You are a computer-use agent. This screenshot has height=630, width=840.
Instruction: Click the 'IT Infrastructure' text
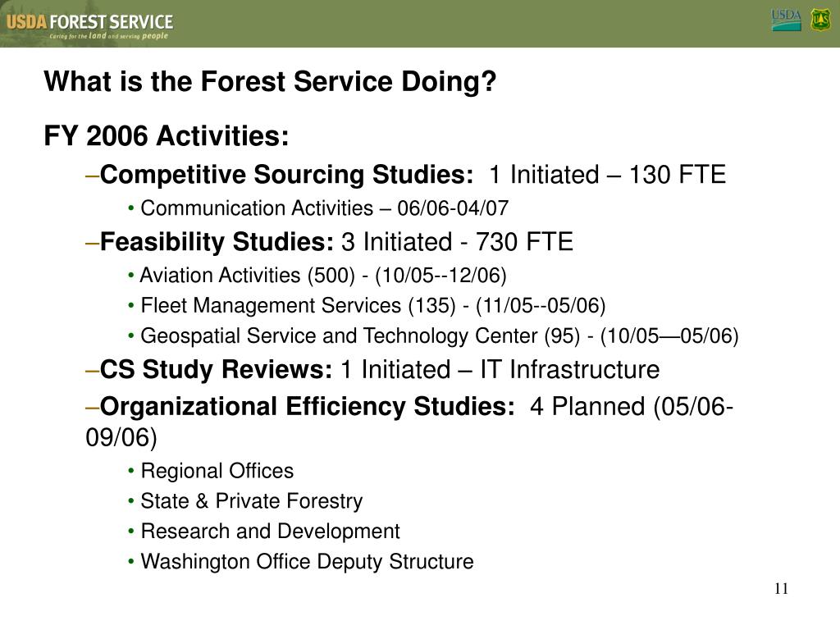[569, 370]
